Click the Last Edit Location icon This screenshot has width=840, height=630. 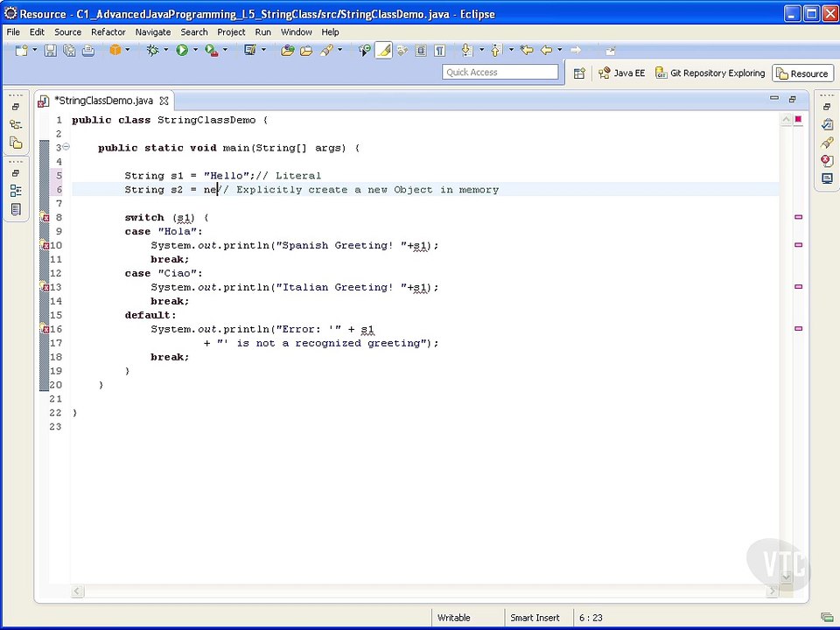pos(527,50)
